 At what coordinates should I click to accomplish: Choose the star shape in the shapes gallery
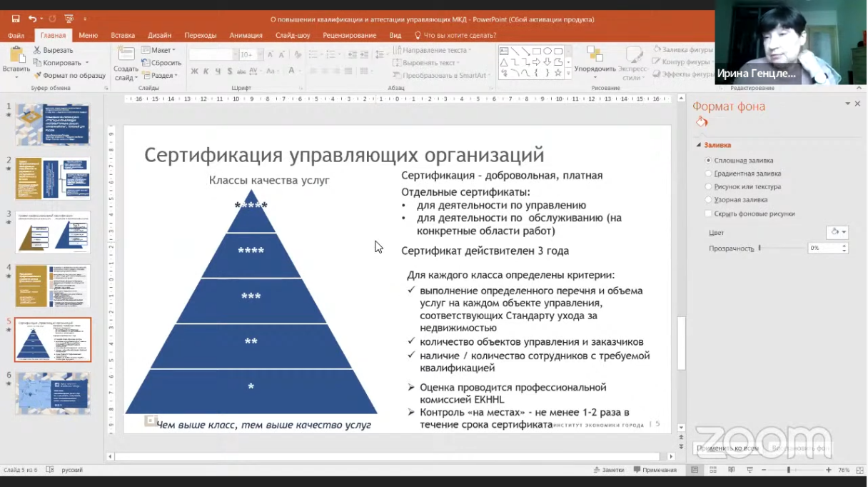coord(558,73)
